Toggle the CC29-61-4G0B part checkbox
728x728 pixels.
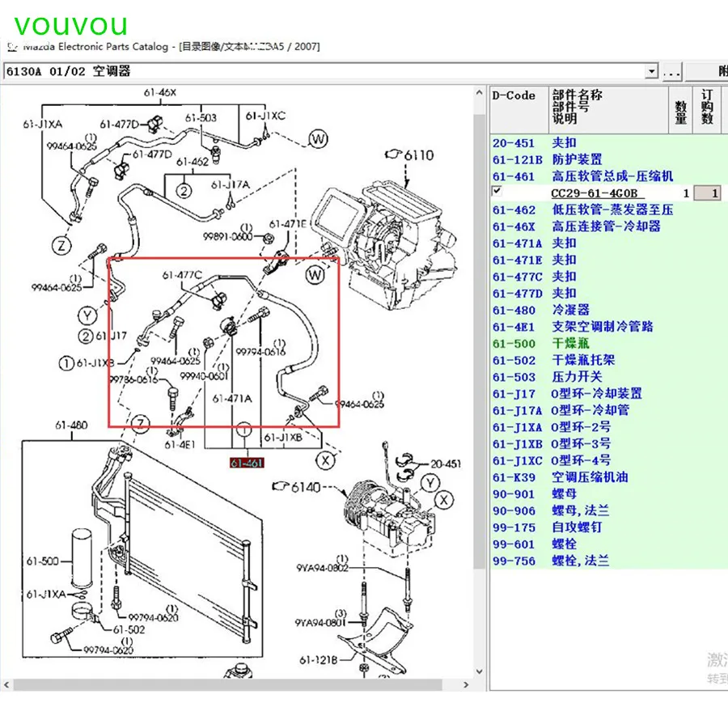pos(497,191)
